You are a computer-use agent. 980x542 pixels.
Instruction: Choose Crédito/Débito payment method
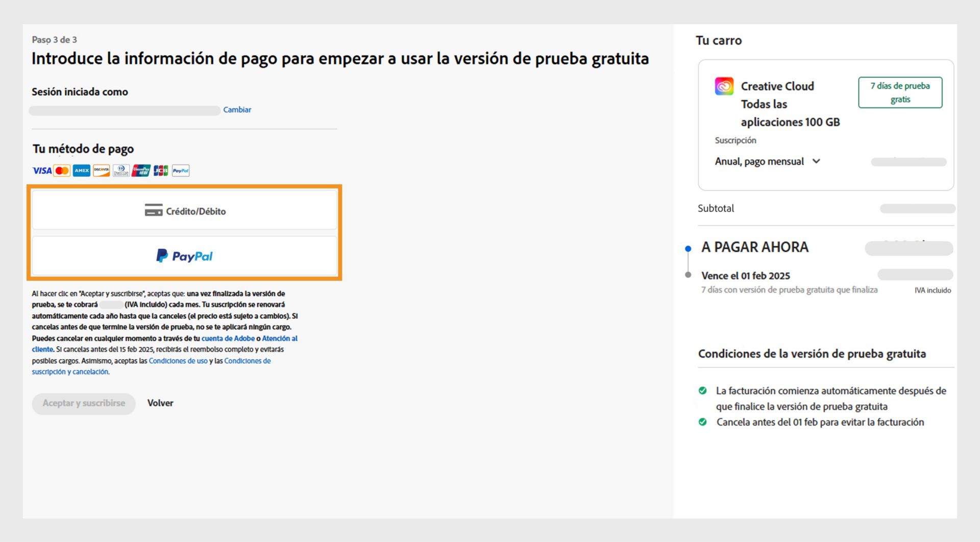point(184,210)
